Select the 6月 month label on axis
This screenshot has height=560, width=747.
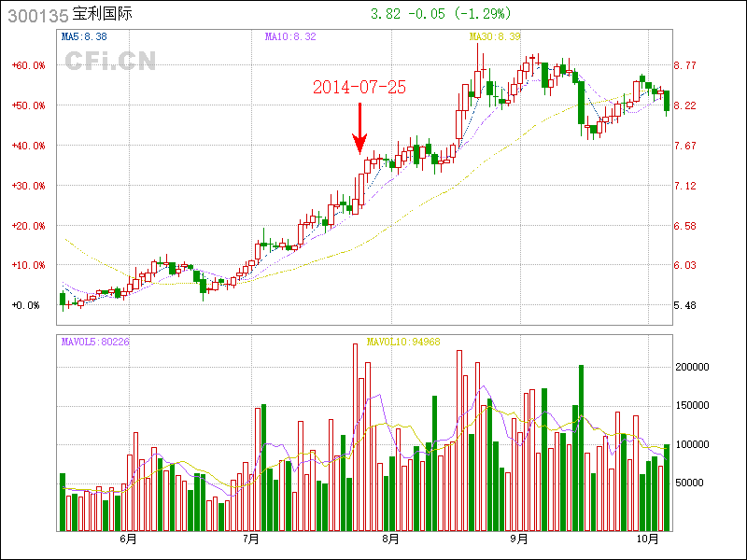(128, 539)
